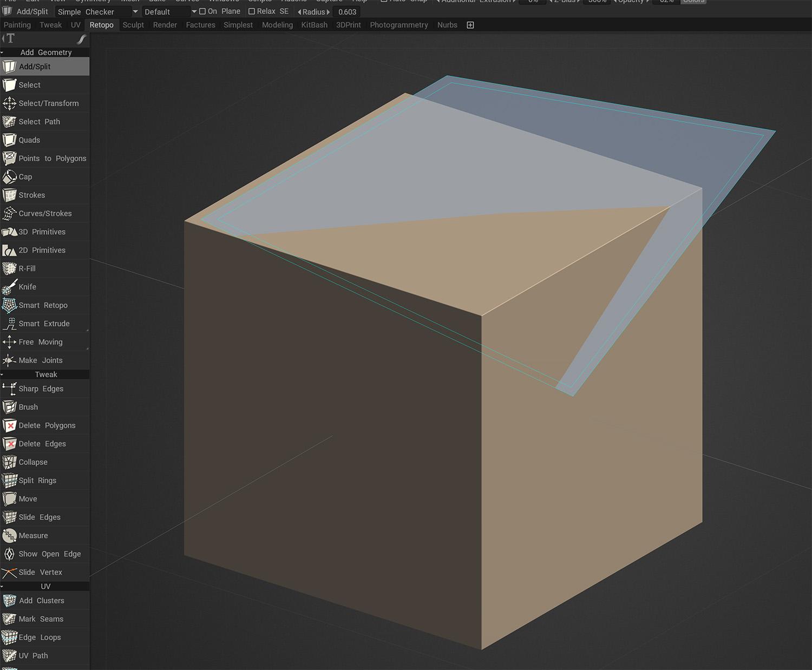Screen dimensions: 812x670
Task: Switch to the Sculpt tab
Action: point(133,25)
